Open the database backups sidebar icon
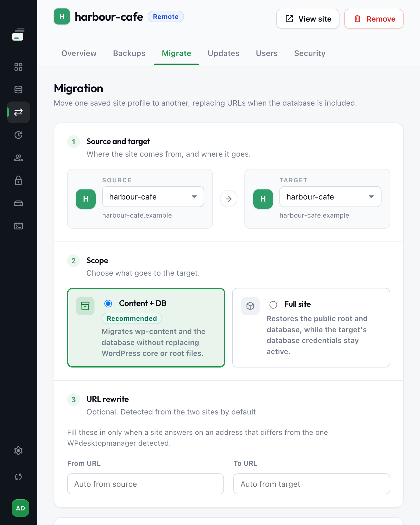 [18, 90]
